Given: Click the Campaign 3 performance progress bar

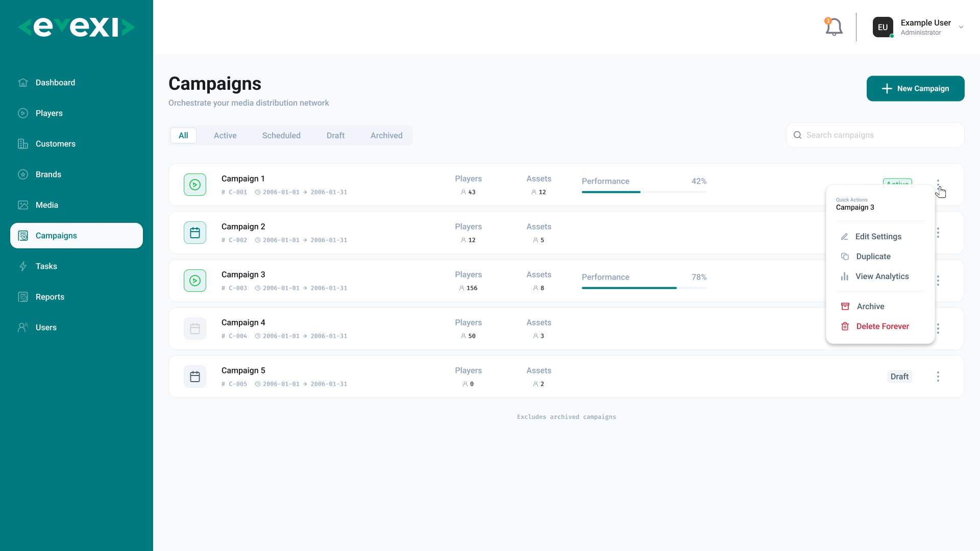Looking at the screenshot, I should click(x=644, y=288).
